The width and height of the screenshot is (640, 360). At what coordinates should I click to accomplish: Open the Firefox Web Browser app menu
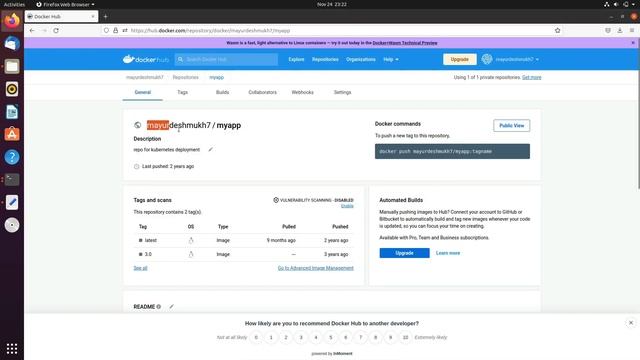(x=65, y=4)
